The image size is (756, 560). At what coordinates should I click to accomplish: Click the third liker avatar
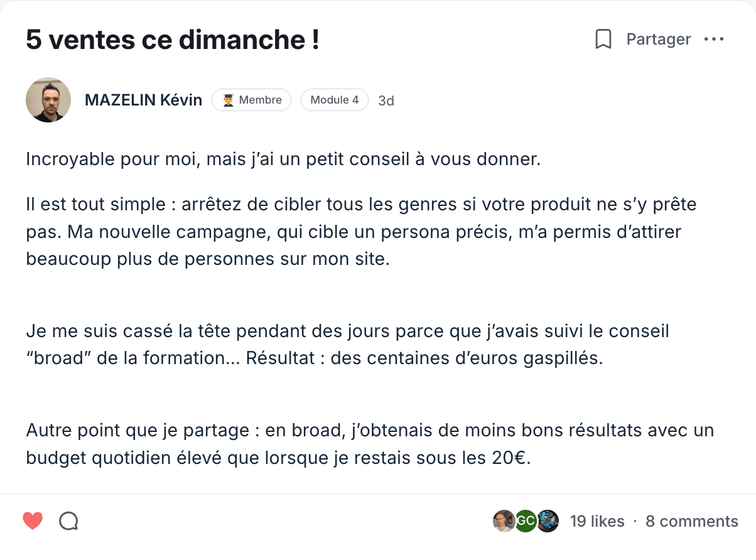click(x=548, y=521)
